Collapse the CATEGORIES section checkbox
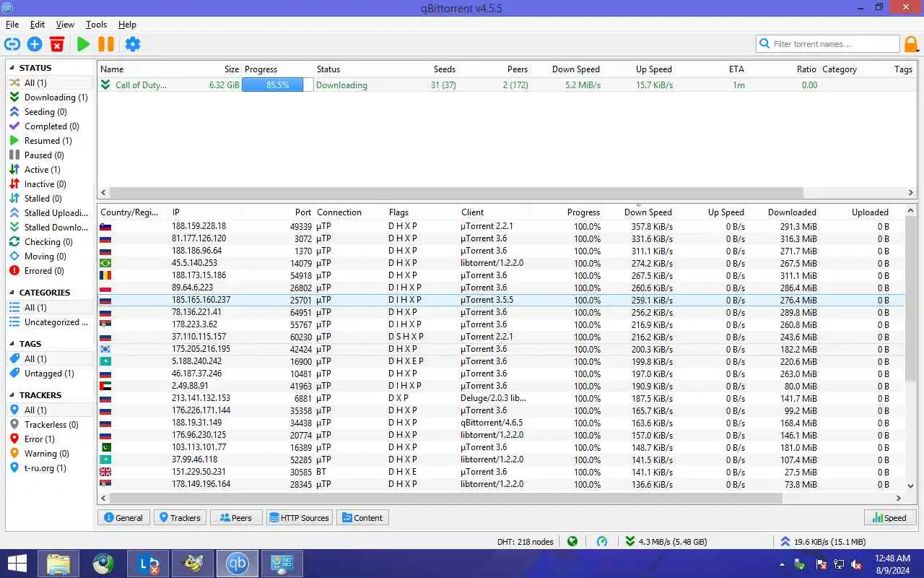The height and width of the screenshot is (578, 924). tap(12, 293)
